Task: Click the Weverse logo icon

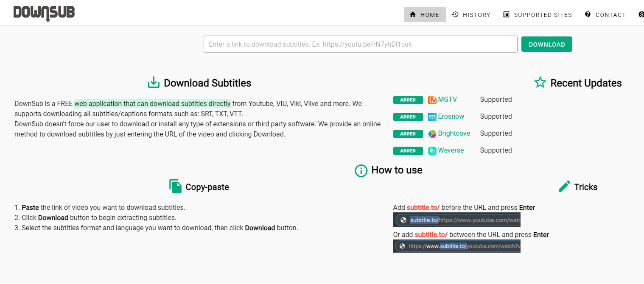Action: pyautogui.click(x=432, y=150)
